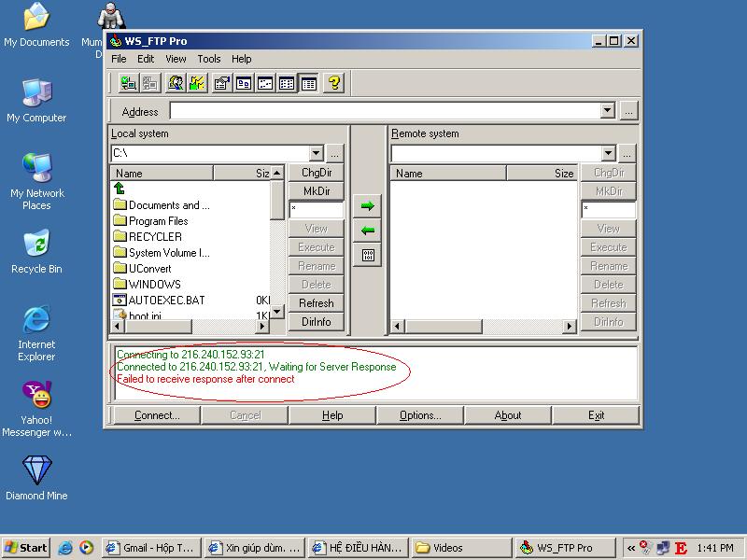Open the Tools menu
Viewport: 747px width, 560px height.
point(208,59)
